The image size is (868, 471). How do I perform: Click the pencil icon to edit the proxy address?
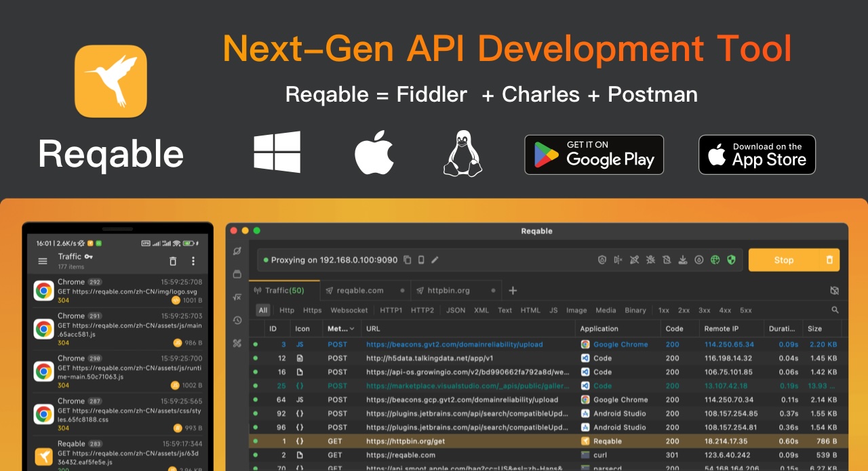click(435, 260)
